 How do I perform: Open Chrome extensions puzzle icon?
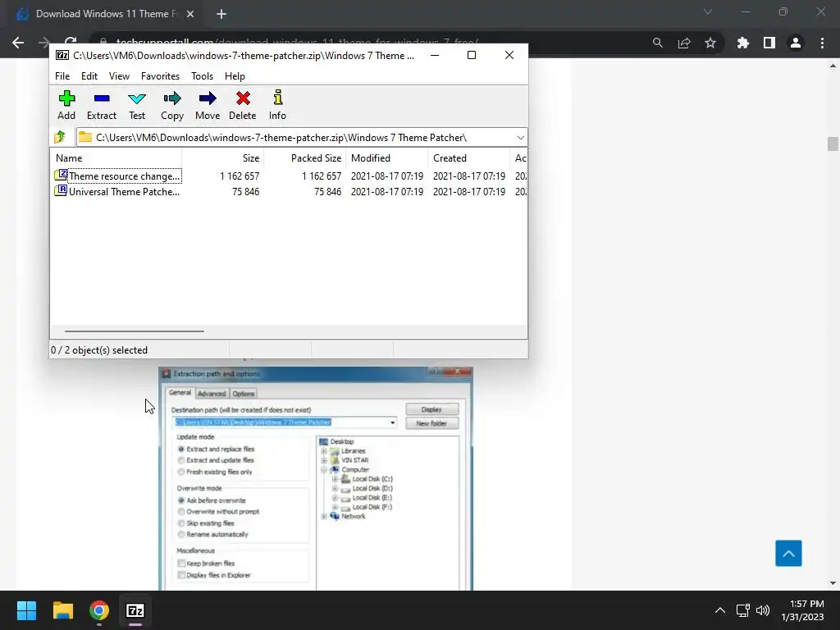point(743,43)
